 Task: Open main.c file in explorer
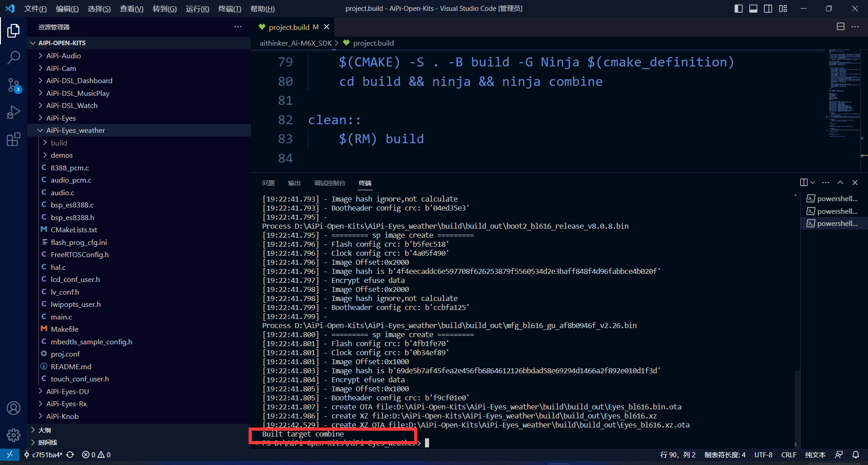[139, 317]
